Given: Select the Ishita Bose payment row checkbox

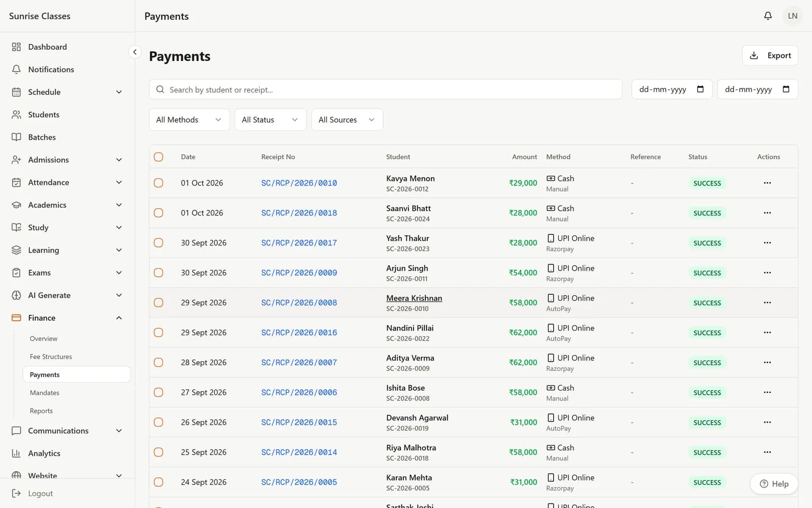Looking at the screenshot, I should point(158,393).
